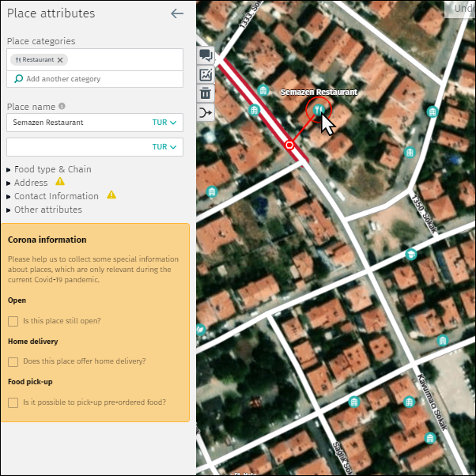Open the TUR language dropdown for Semazen Restaurant

click(164, 123)
